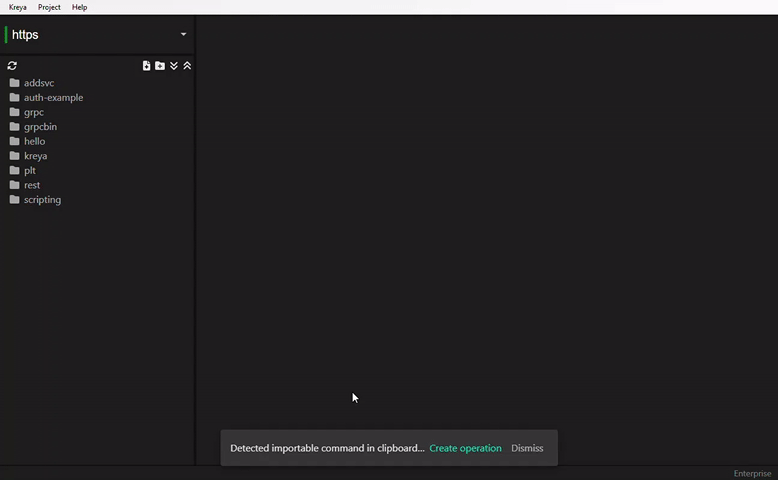Expand the auth-example folder
Screen dimensions: 778x480
53,98
